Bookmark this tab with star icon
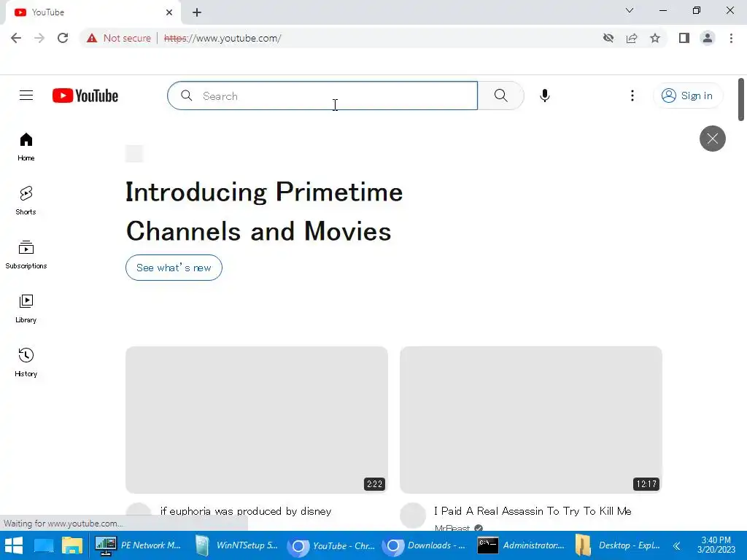The height and width of the screenshot is (560, 747). [x=655, y=38]
